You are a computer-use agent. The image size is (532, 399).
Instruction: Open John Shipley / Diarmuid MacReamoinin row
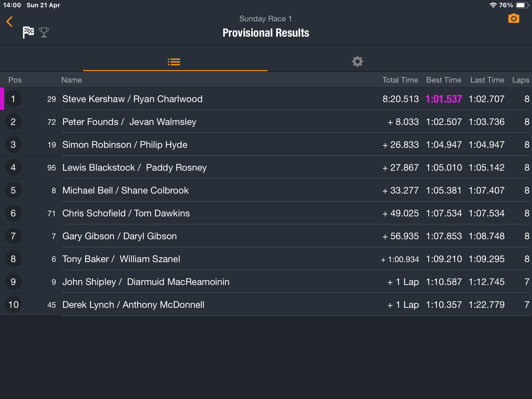point(146,282)
